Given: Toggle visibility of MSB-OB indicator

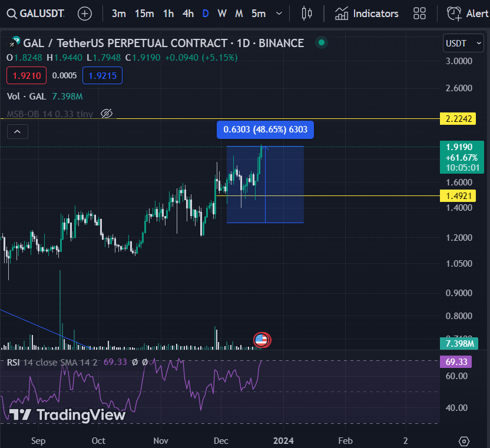Looking at the screenshot, I should [107, 114].
